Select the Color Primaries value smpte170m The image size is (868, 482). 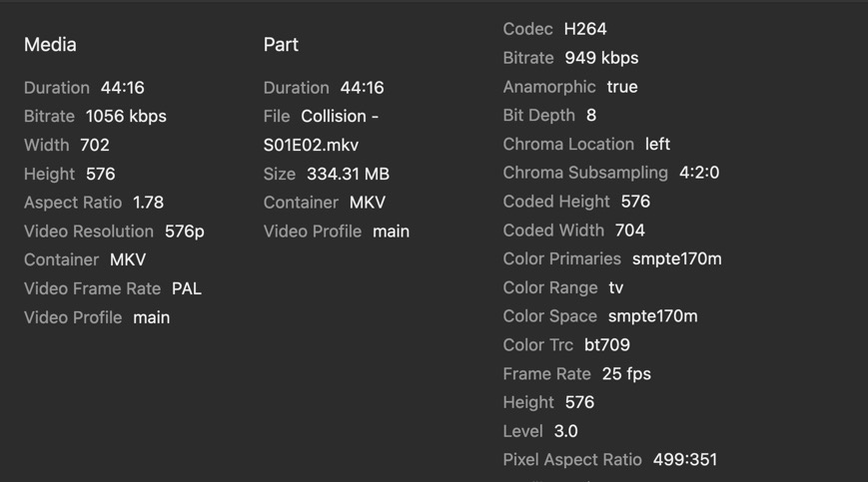point(677,259)
